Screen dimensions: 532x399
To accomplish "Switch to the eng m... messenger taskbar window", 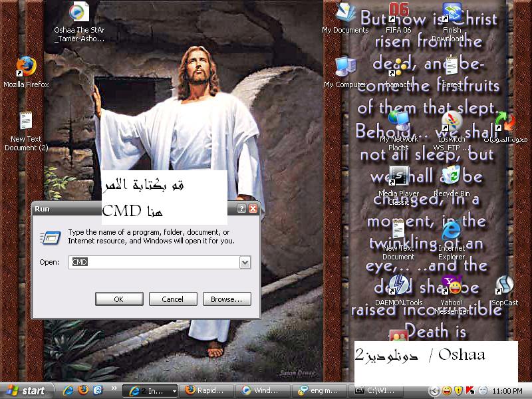I will (x=320, y=391).
